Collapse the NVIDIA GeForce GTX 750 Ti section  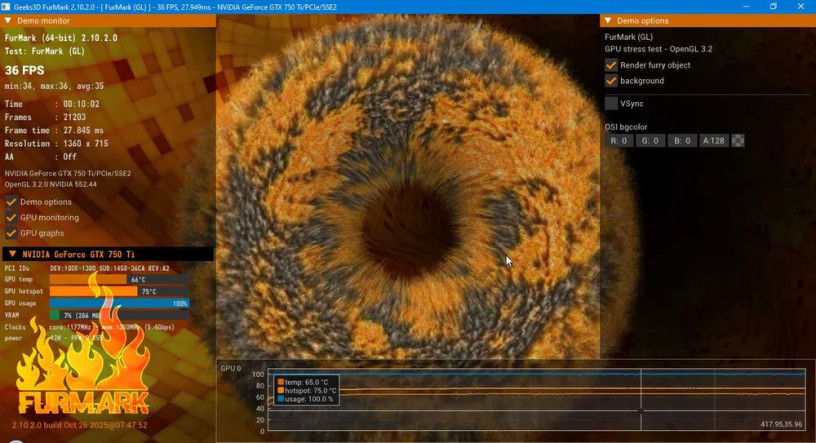coord(10,254)
